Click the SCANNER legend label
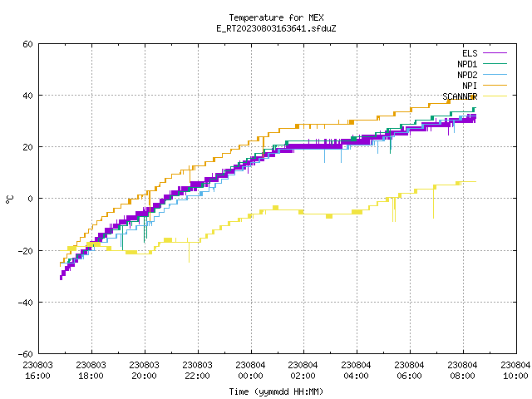This screenshot has height=399, width=532. click(460, 96)
